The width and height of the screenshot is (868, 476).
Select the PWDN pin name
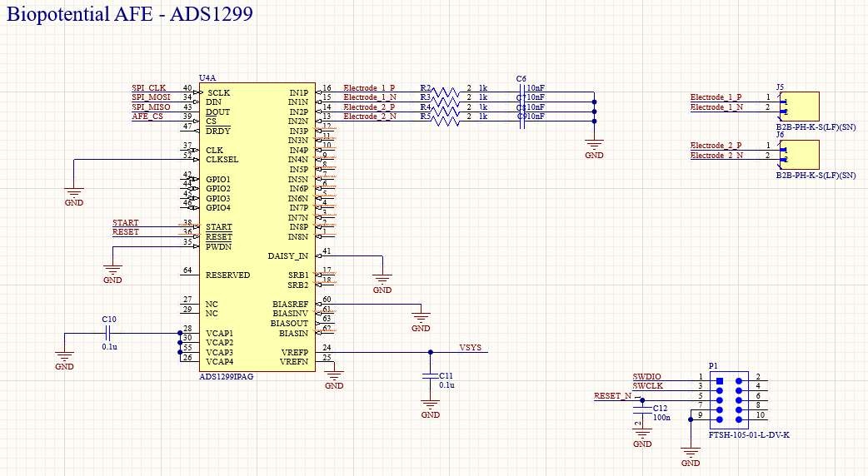tap(218, 246)
